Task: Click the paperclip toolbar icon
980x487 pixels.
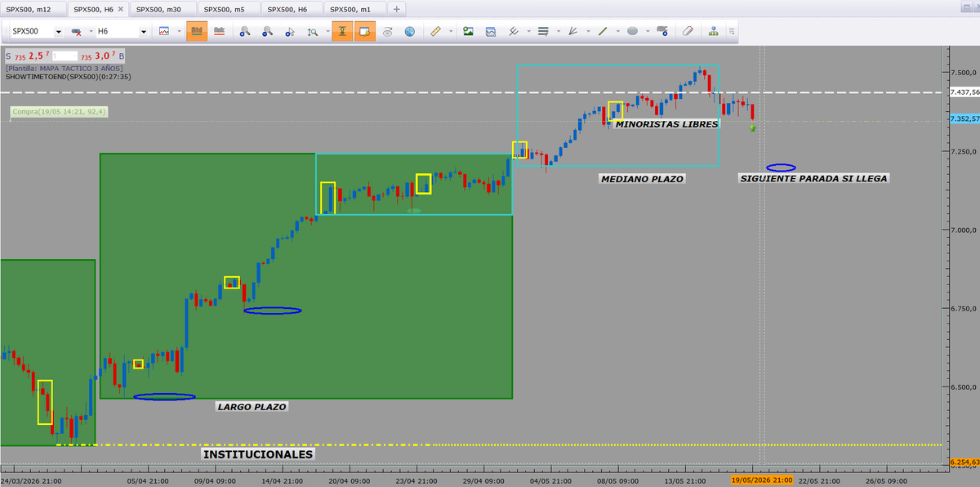Action: [688, 32]
